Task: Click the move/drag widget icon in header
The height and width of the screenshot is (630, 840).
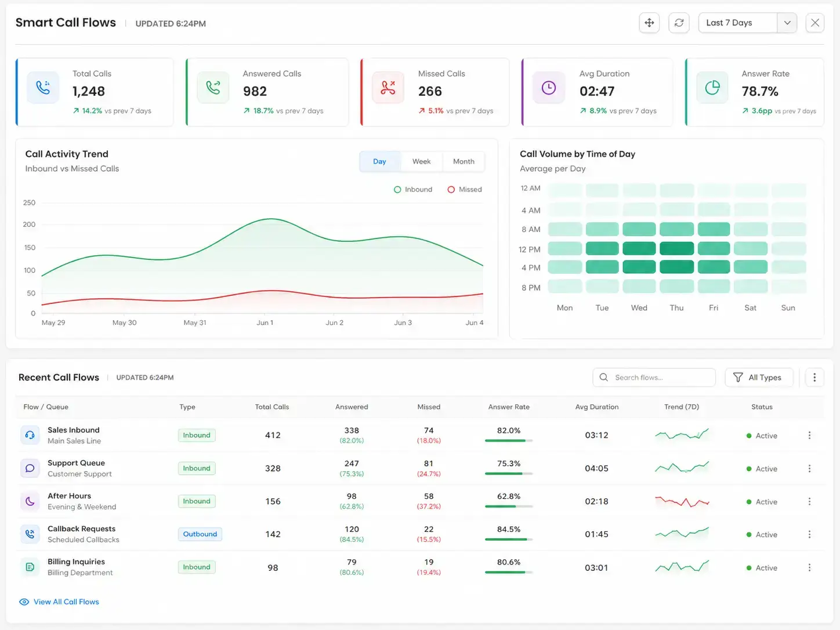Action: click(x=649, y=23)
